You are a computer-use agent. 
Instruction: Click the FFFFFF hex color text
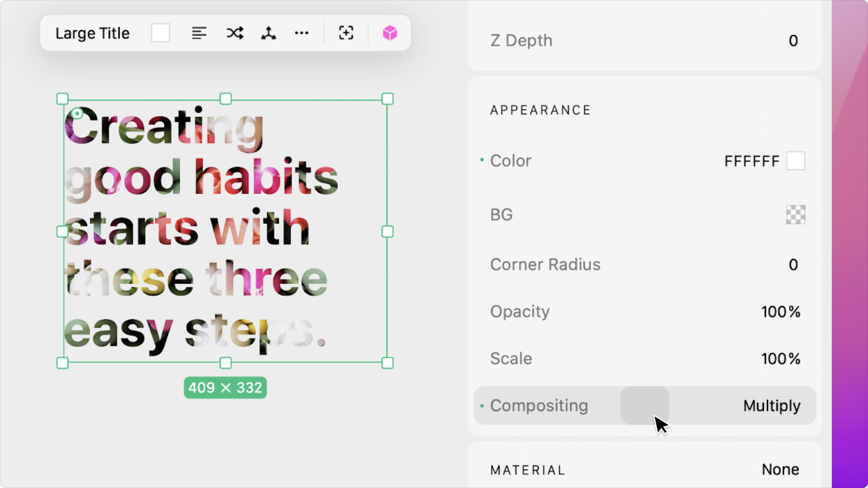pyautogui.click(x=752, y=161)
